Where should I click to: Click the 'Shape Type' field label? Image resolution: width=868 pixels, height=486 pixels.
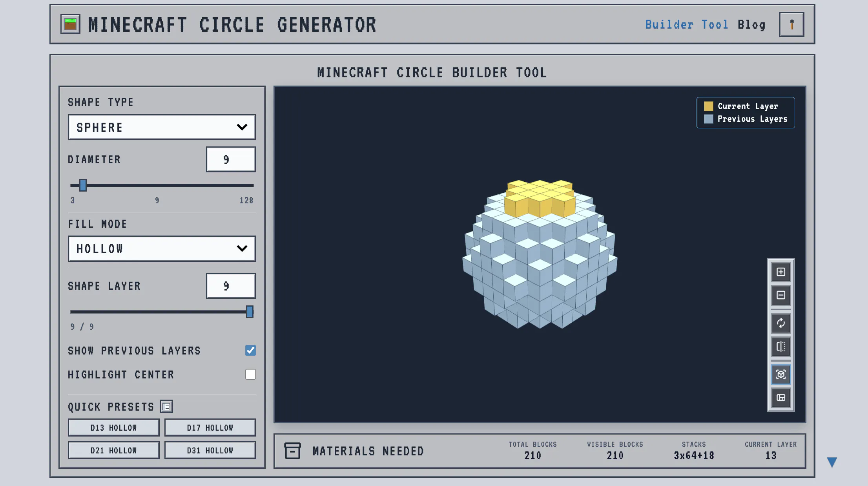101,102
